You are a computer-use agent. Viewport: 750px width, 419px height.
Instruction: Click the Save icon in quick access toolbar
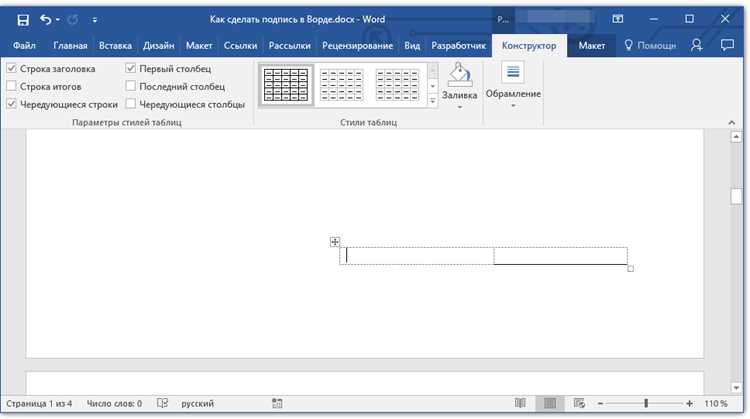tap(22, 20)
